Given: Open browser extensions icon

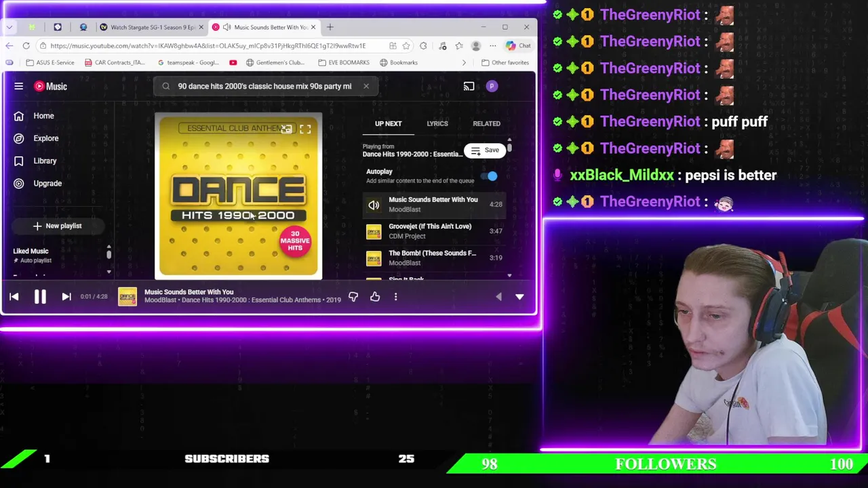Looking at the screenshot, I should (x=423, y=45).
